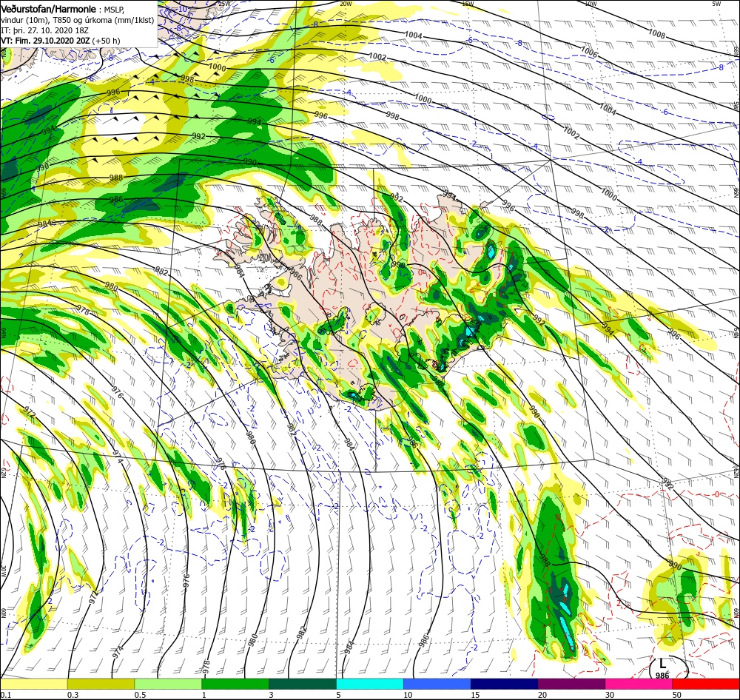Click the 'VT: Fim. 29.10.2020 20Z' valid time

45,41
